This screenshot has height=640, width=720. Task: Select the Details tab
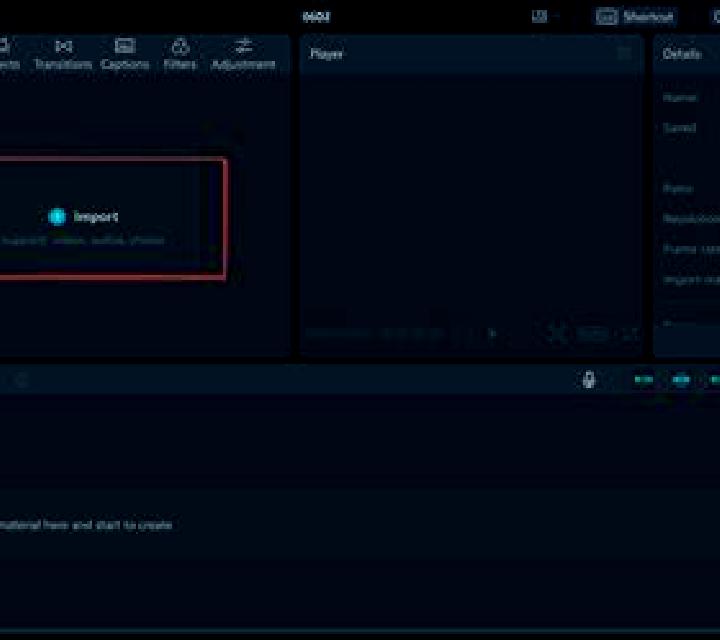point(682,54)
